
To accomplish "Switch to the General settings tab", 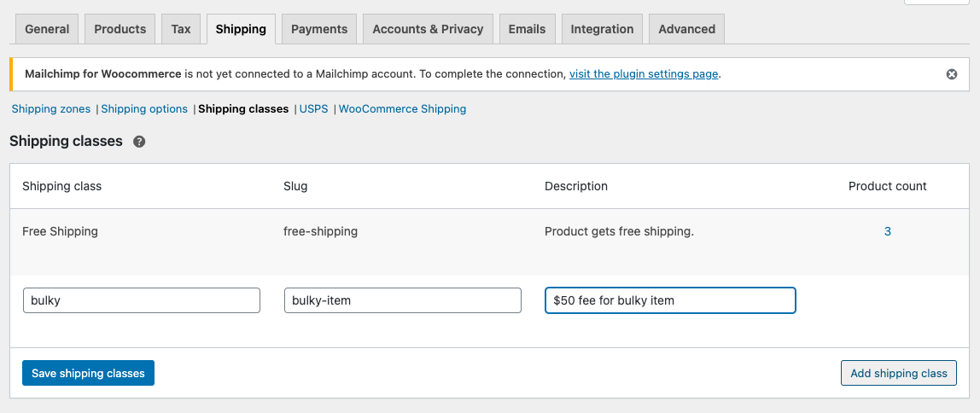I will tap(47, 29).
